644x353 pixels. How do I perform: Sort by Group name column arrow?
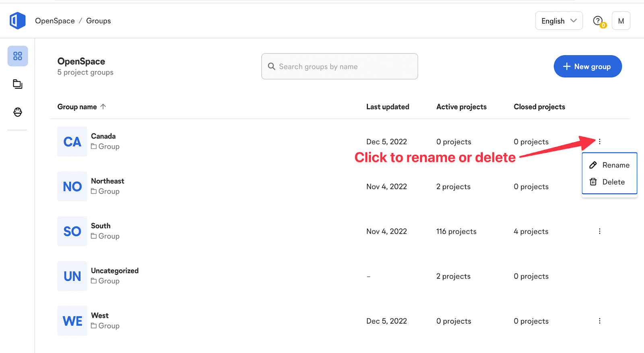[x=103, y=106]
